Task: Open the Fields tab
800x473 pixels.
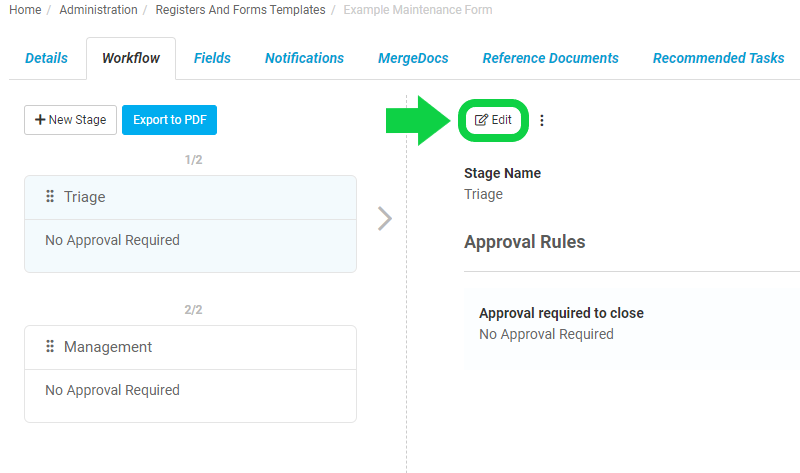Action: pos(212,58)
